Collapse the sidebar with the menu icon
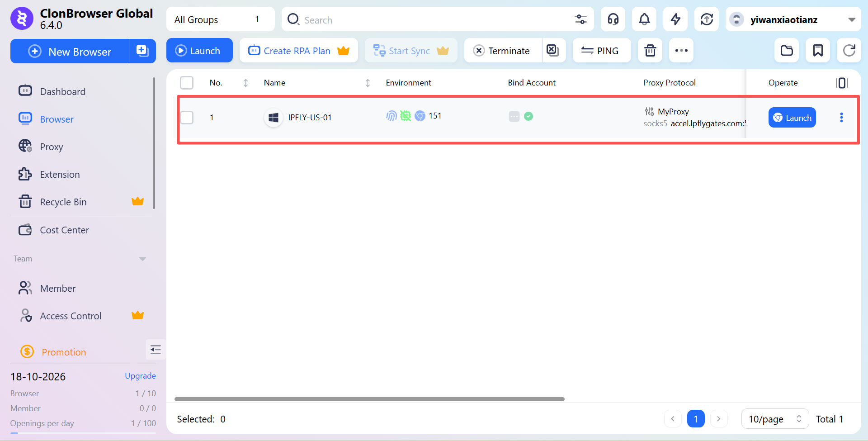868x441 pixels. click(x=156, y=349)
